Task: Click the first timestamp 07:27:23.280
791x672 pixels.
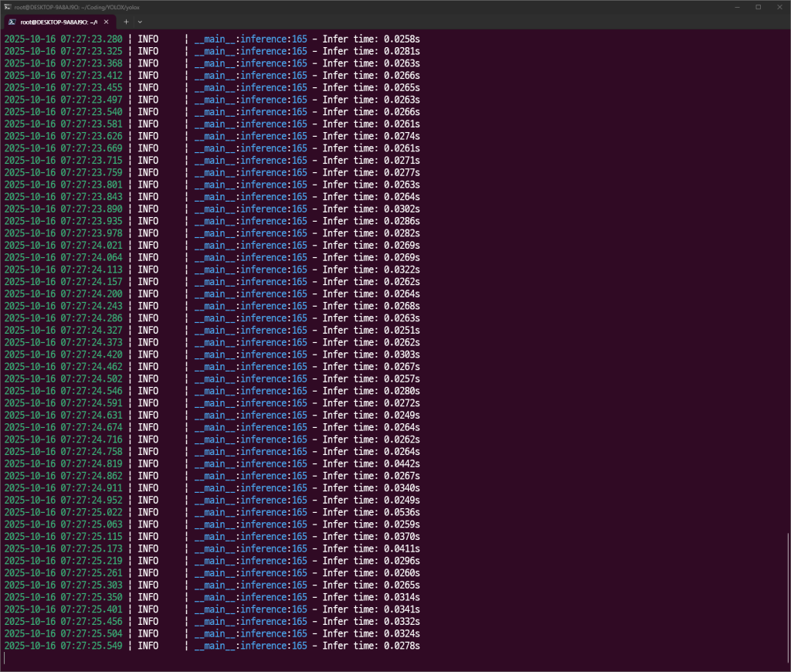Action: click(x=91, y=39)
